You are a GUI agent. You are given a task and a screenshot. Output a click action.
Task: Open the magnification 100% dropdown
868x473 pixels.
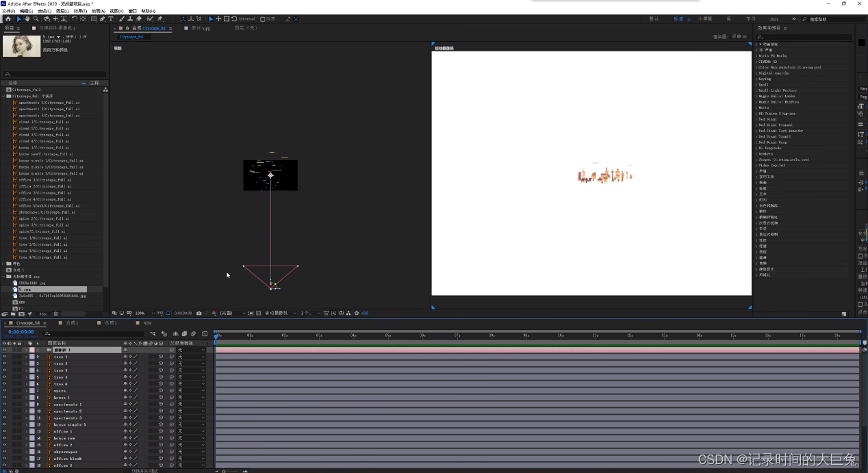pyautogui.click(x=144, y=313)
